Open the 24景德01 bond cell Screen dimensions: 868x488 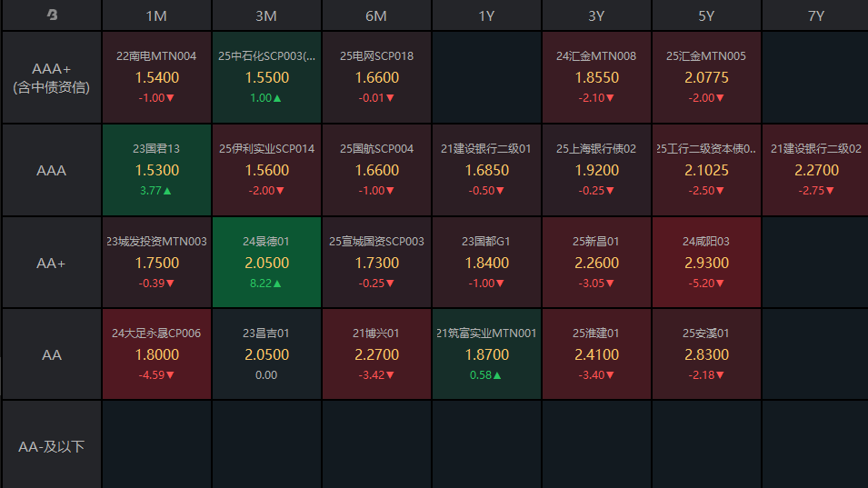tap(266, 263)
